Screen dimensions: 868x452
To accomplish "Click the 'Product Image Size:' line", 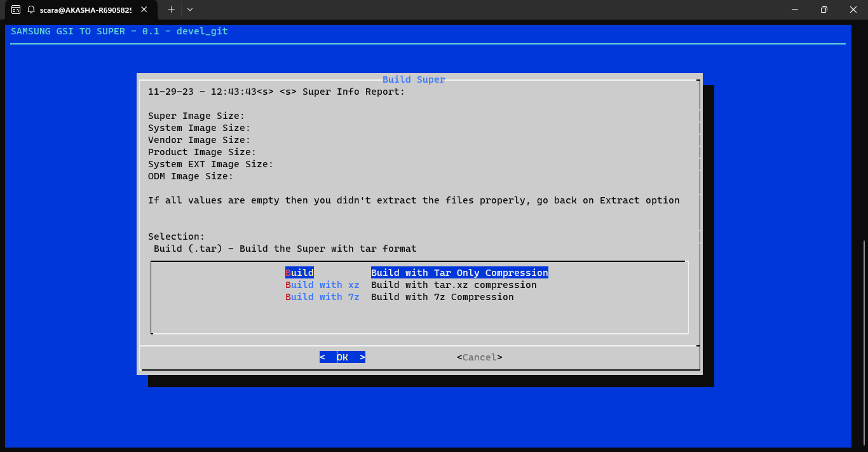I will coord(202,152).
